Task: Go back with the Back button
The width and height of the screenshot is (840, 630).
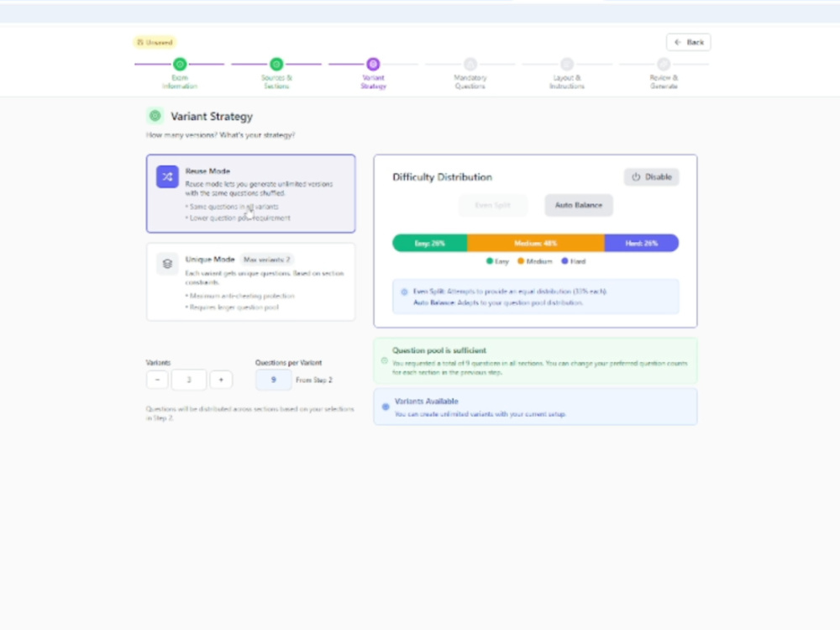Action: tap(689, 42)
